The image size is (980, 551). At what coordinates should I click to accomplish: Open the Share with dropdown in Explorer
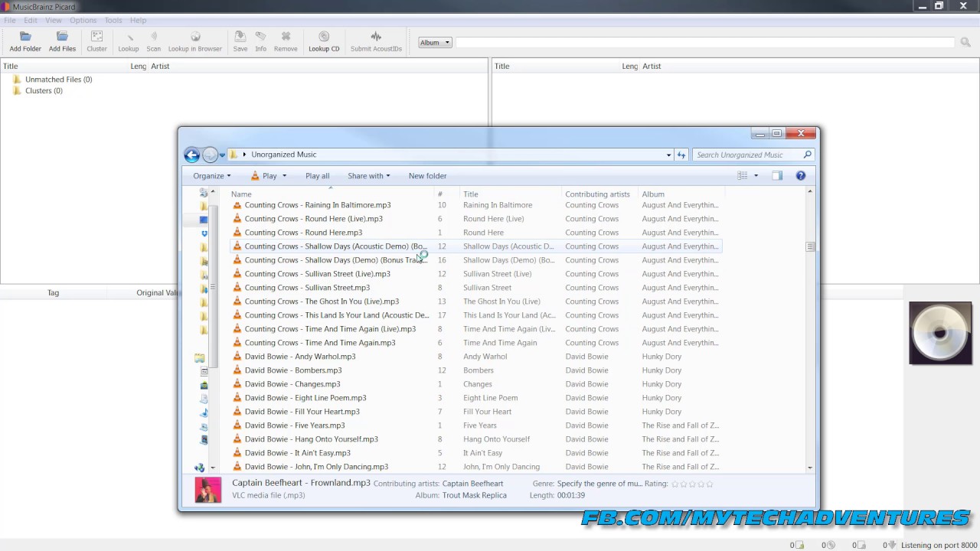pos(369,176)
